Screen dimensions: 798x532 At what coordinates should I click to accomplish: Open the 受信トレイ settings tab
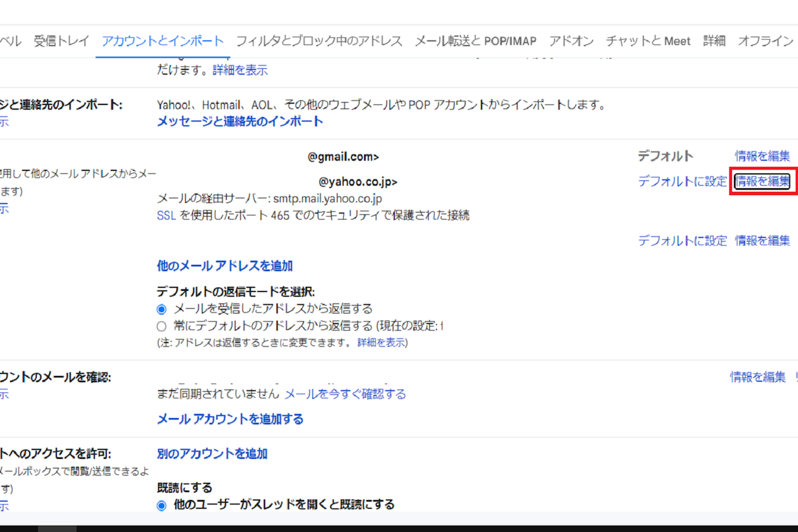tap(62, 41)
